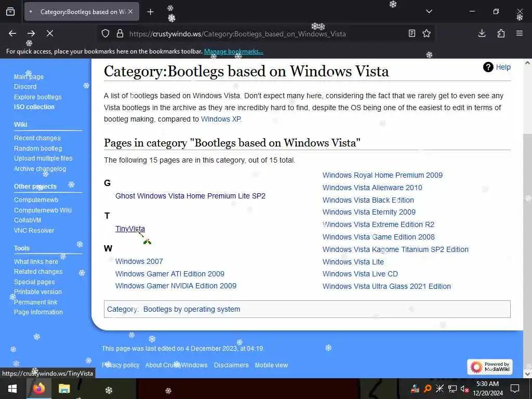Open Upload multiple files link
This screenshot has width=532, height=399.
[43, 158]
